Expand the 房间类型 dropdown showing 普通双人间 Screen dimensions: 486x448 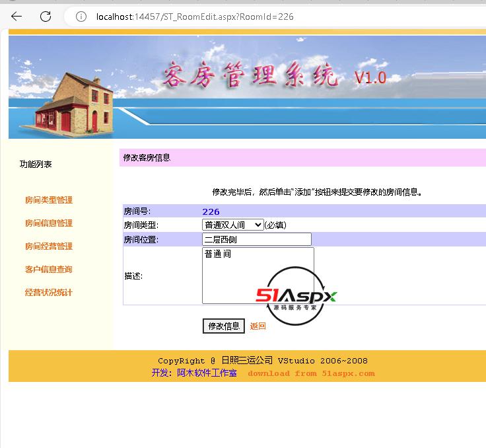pos(232,225)
